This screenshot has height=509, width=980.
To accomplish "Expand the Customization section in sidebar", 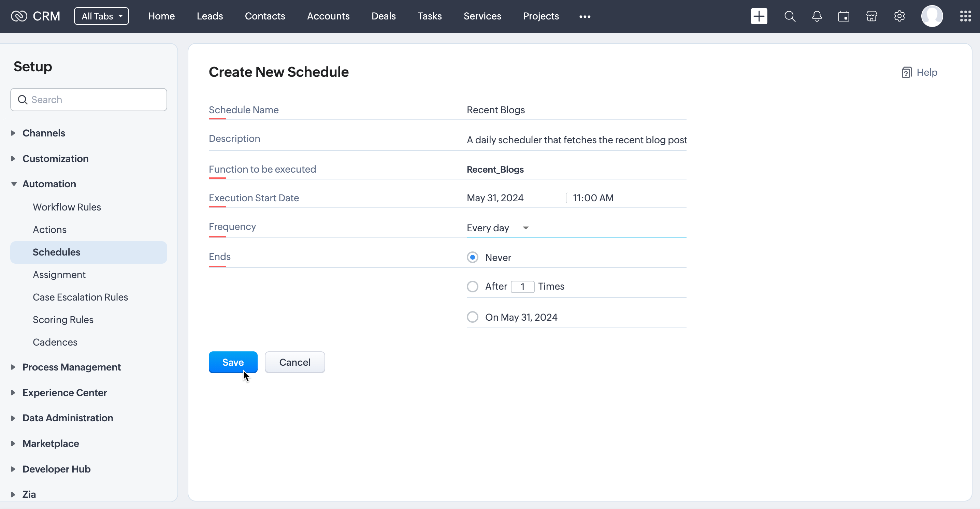I will (55, 159).
